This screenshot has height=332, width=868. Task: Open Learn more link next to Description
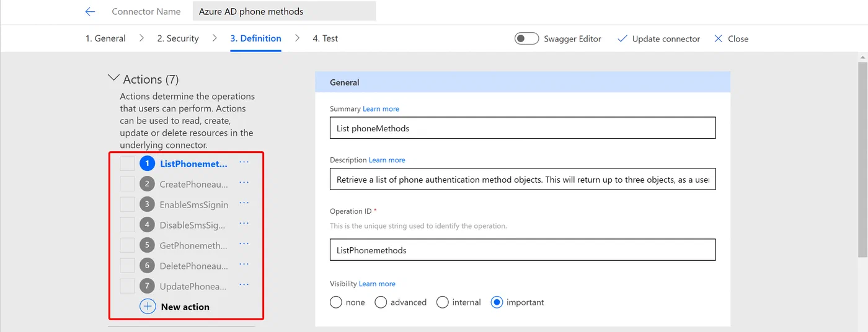pyautogui.click(x=387, y=160)
